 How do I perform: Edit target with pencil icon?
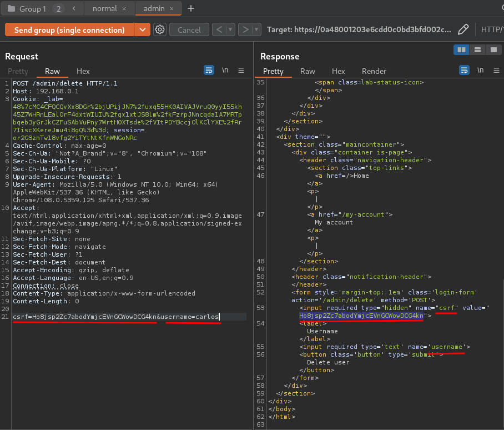click(x=463, y=29)
